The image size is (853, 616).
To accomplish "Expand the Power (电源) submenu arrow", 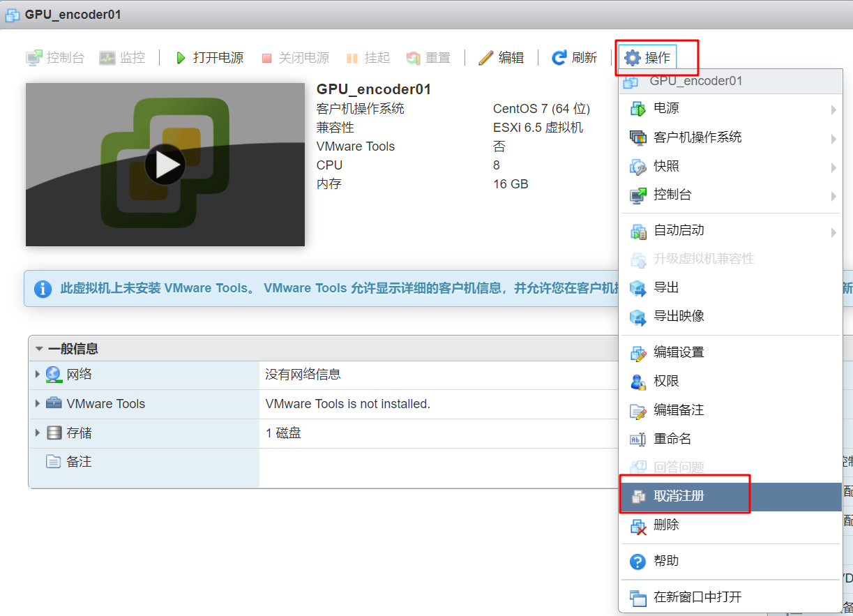I will (x=833, y=110).
